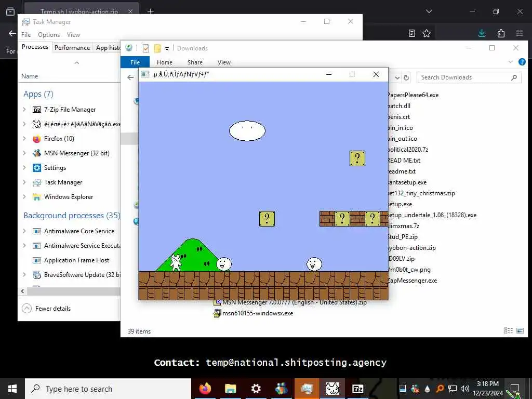Expand the BraveSoftware Update process
The image size is (532, 399).
pos(24,274)
